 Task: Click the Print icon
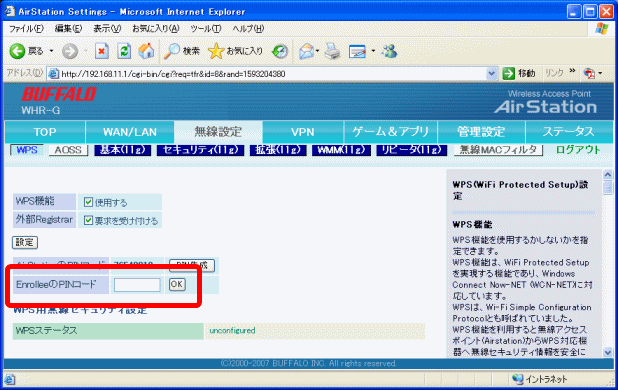(332, 51)
